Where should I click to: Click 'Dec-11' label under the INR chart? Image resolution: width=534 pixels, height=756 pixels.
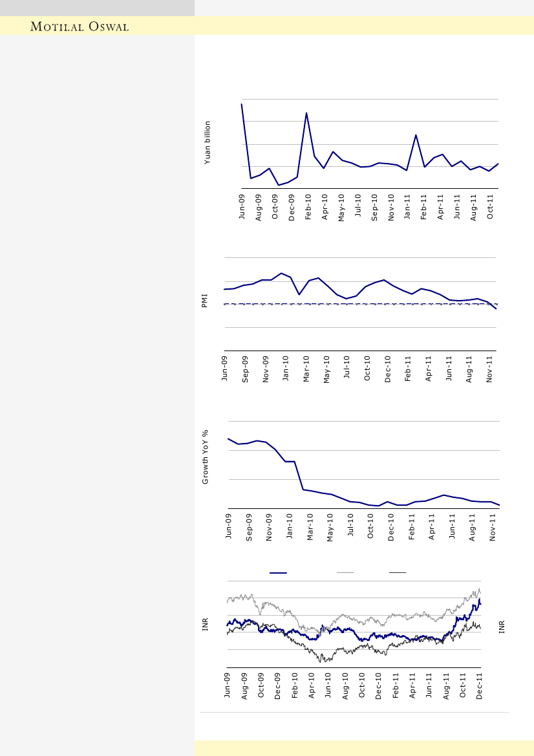pyautogui.click(x=480, y=686)
